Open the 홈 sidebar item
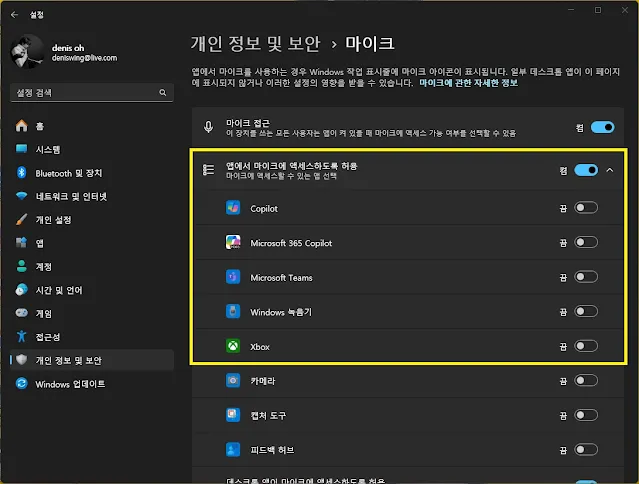639x484 pixels. 92,126
